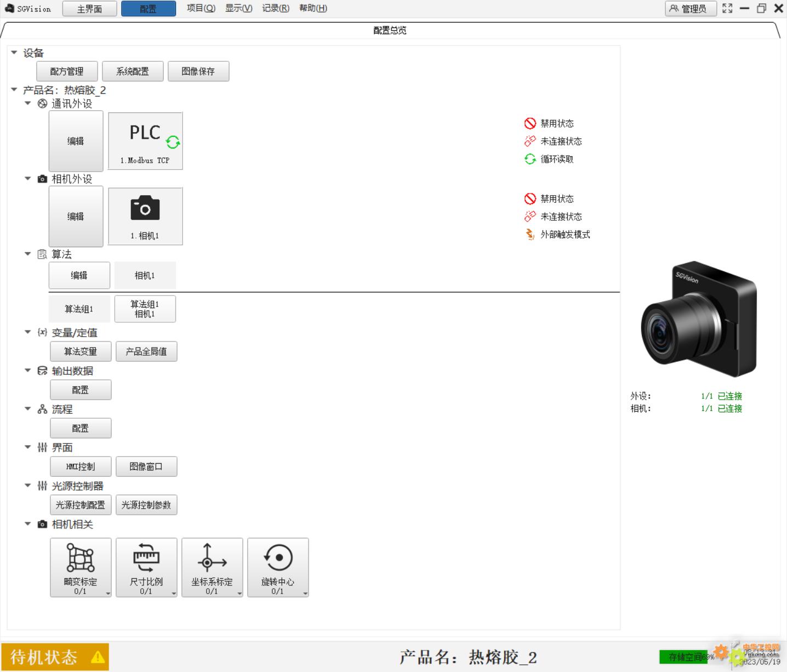The image size is (787, 672).
Task: Collapse the 光源控制器 section
Action: click(28, 486)
